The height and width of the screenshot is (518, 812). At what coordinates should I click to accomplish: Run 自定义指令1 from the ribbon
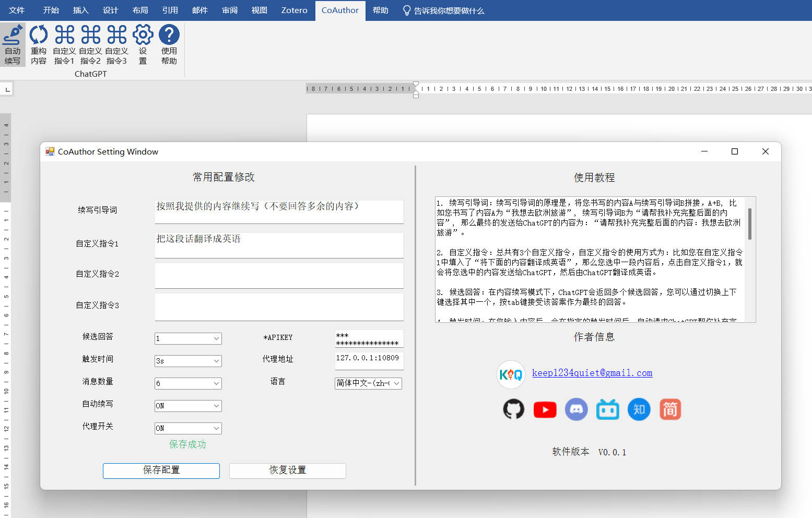tap(64, 44)
